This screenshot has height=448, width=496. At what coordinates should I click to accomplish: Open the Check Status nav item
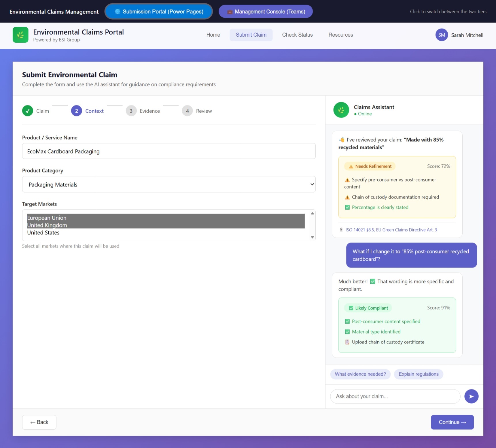coord(297,35)
